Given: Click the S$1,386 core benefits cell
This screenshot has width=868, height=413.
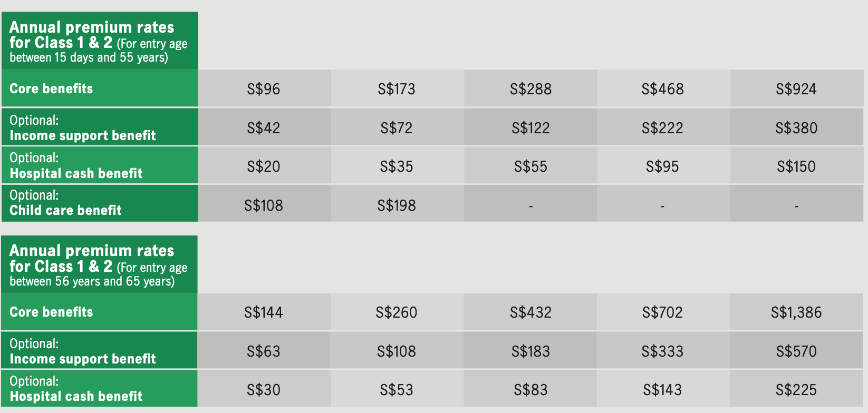Looking at the screenshot, I should tap(796, 312).
